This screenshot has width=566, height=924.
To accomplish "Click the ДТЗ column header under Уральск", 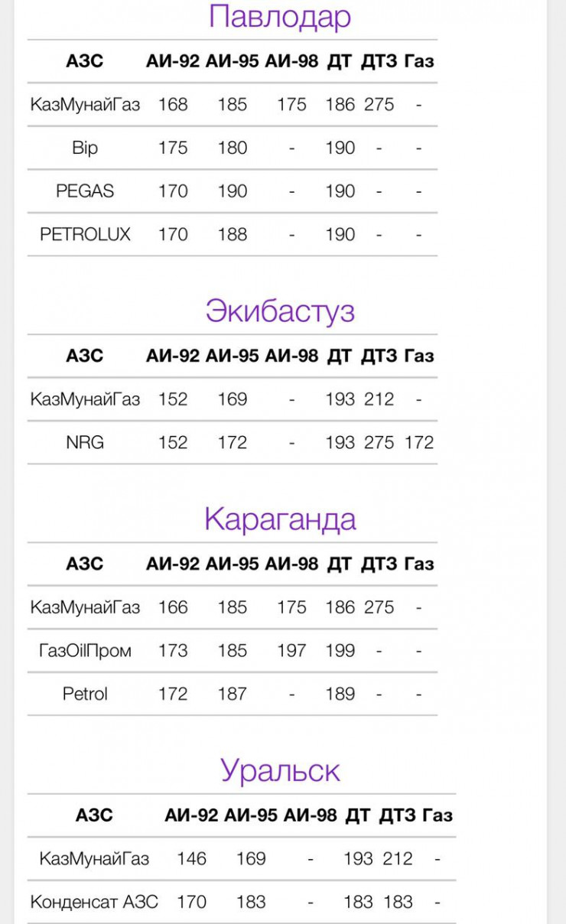I will pos(397,815).
